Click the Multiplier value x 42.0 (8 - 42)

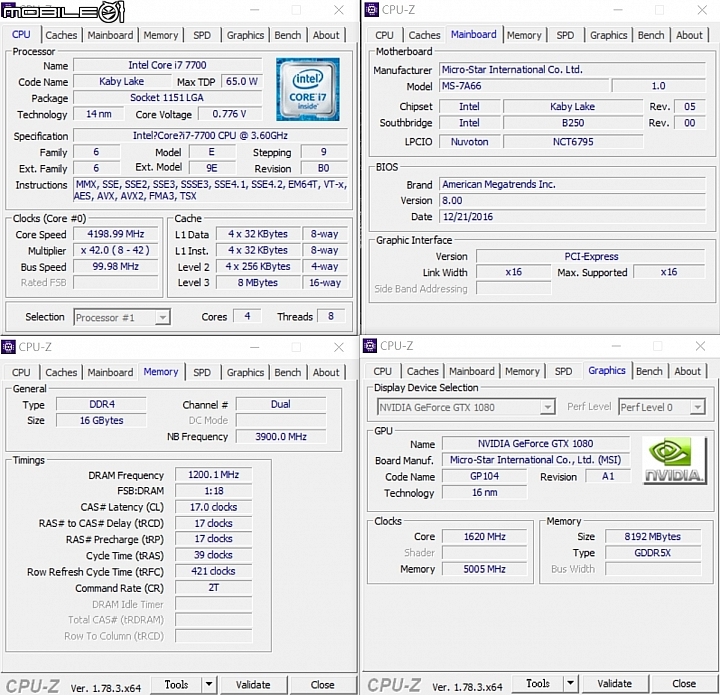pyautogui.click(x=116, y=250)
